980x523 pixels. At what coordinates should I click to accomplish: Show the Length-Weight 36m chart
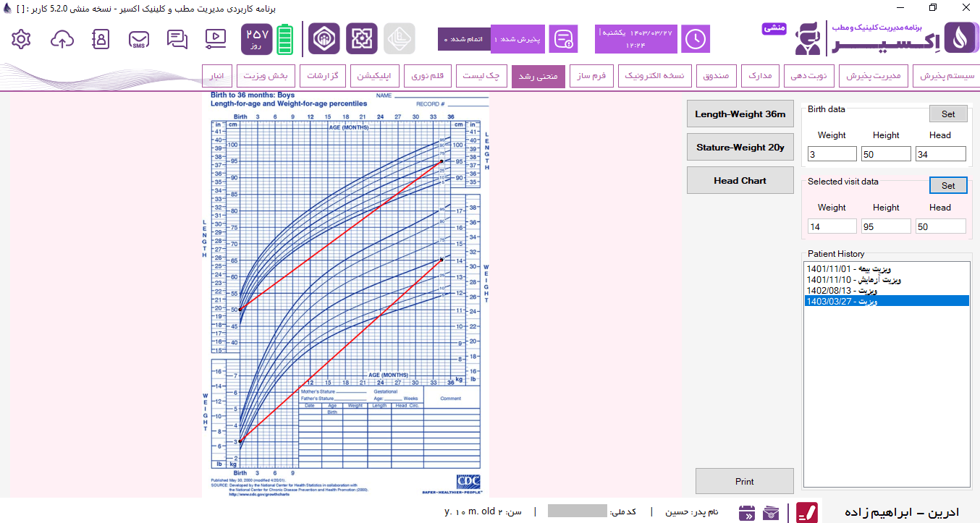[740, 114]
